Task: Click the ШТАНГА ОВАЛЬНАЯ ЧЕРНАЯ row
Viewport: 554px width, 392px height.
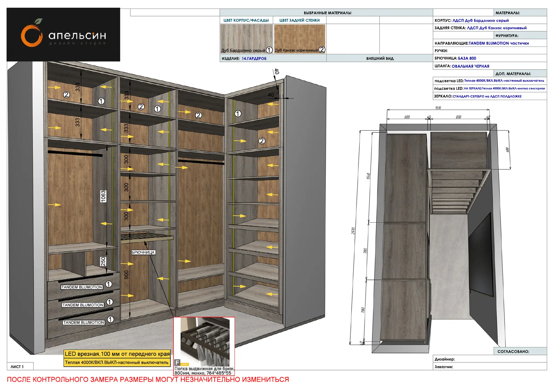Action: (490, 66)
